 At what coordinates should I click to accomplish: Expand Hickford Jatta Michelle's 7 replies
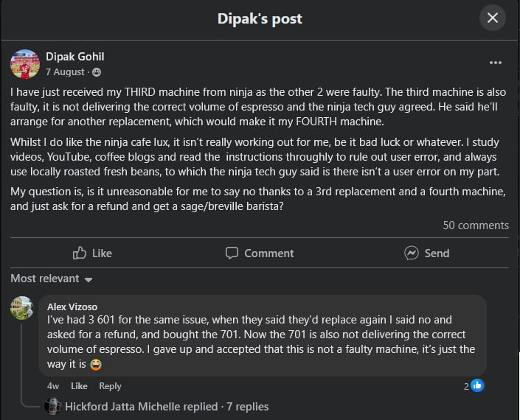click(x=167, y=407)
